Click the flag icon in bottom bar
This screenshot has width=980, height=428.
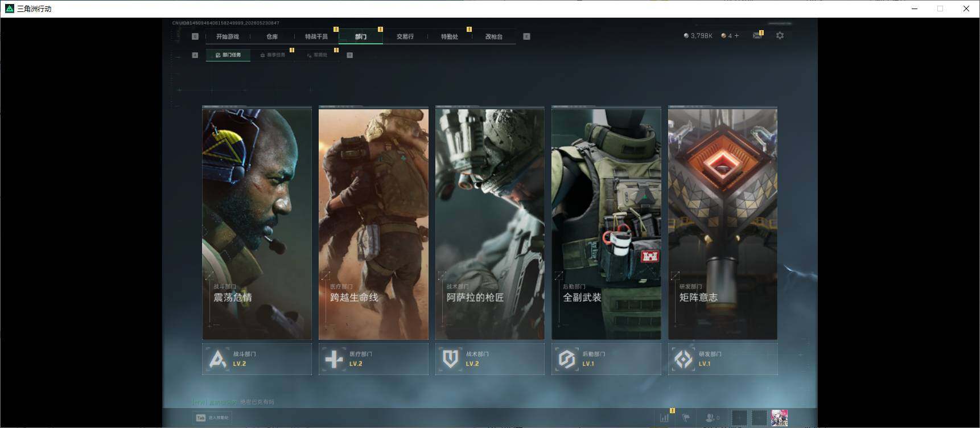(x=686, y=418)
